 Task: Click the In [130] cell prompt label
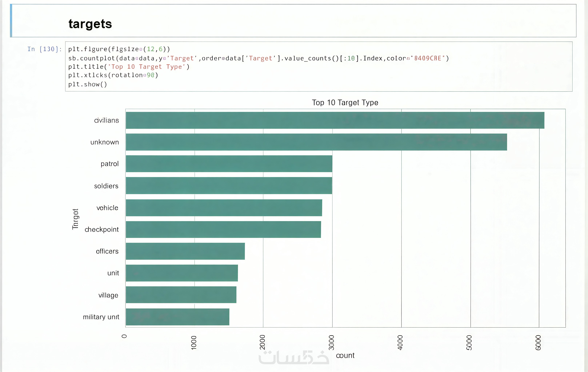click(44, 49)
